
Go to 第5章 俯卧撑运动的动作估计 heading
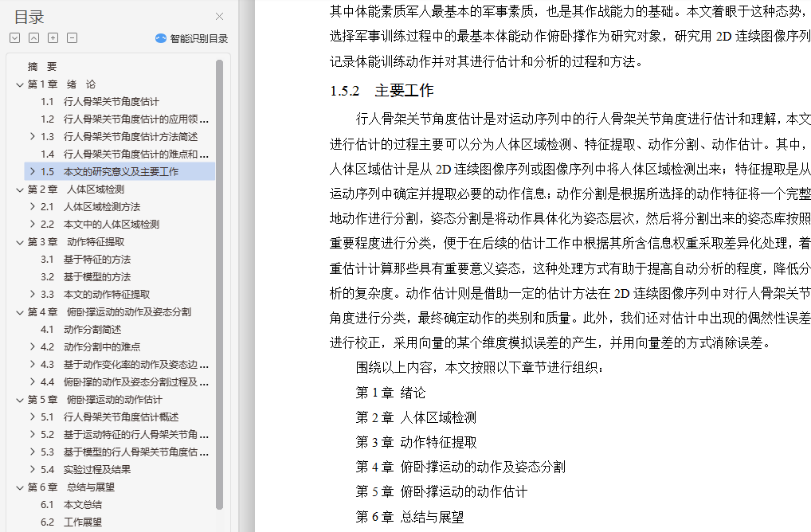95,400
